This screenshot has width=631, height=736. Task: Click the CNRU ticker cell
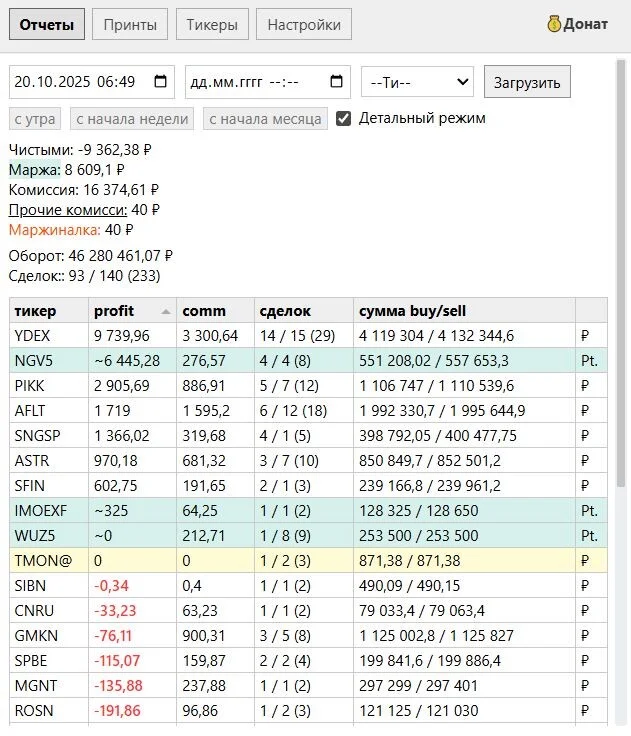pos(49,611)
